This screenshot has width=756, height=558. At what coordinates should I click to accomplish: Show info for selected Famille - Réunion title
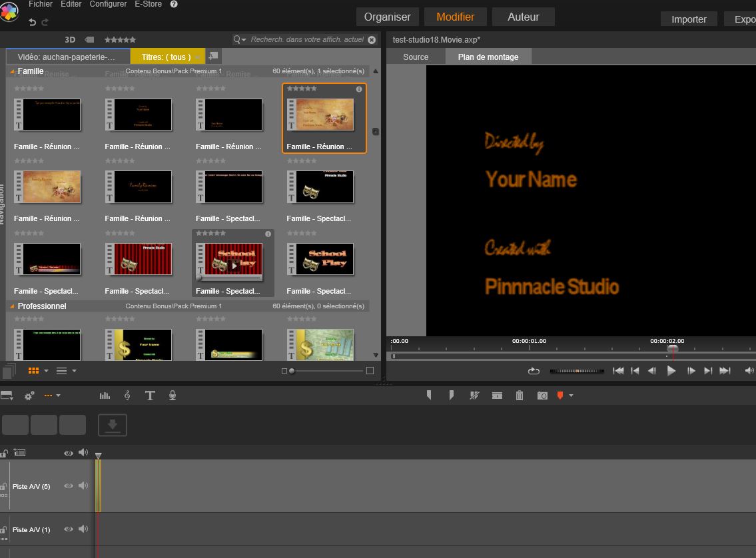359,89
